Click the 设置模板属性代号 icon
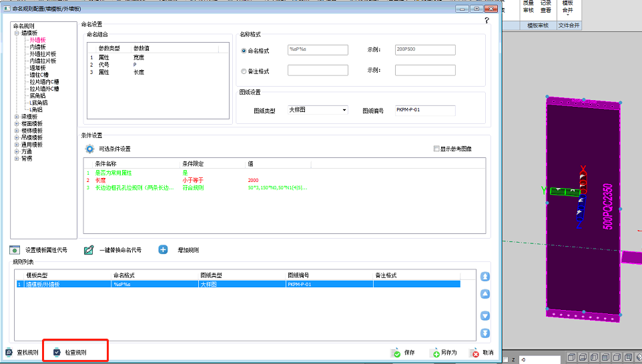642x364 pixels. point(14,250)
